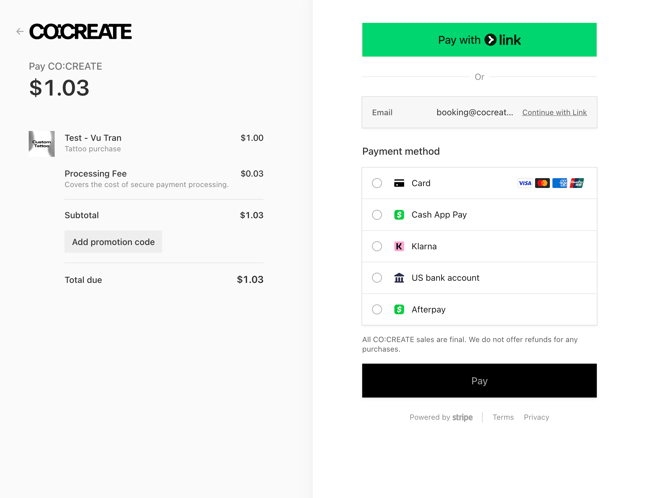
Task: Click the Mastercard icon
Action: click(542, 183)
